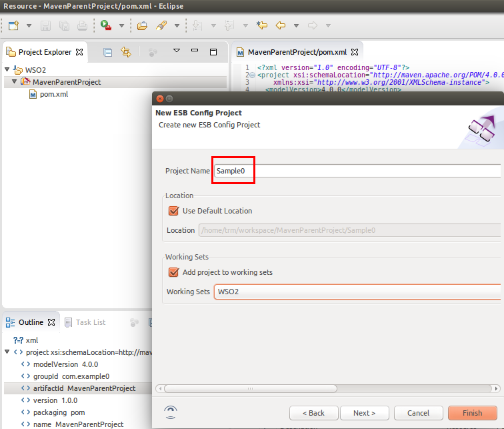Click the Open folder toolbar icon

(142, 26)
